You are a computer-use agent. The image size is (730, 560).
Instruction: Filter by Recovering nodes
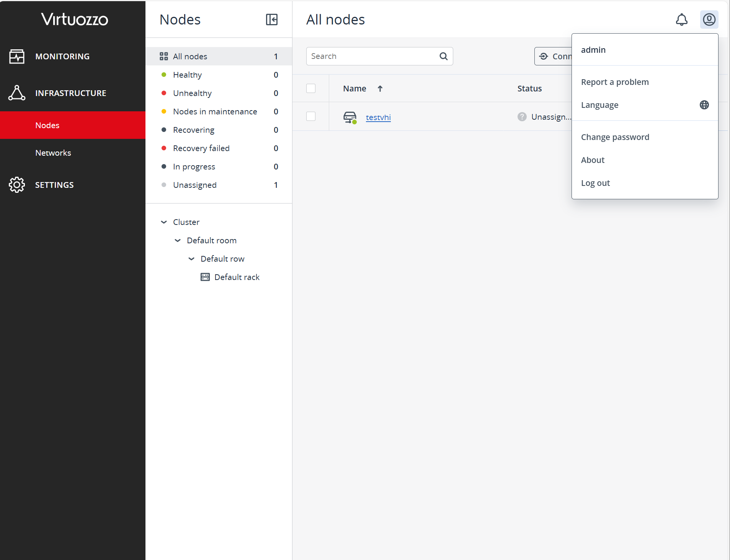coord(219,130)
